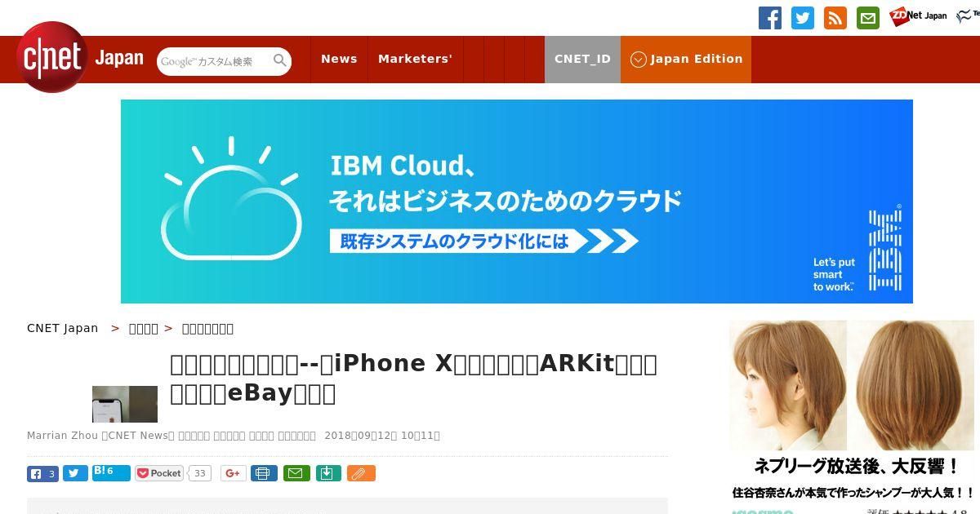
Task: Click the green newsletter mail icon
Action: (868, 18)
